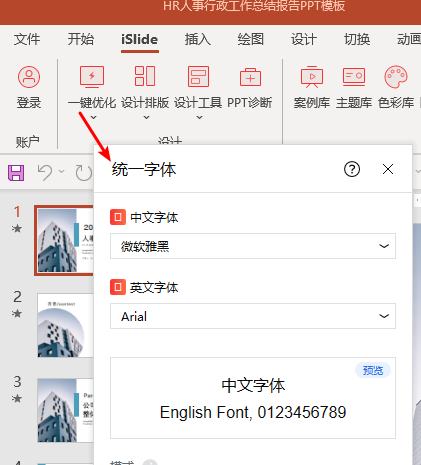Switch to the 开始 ribbon tab
This screenshot has height=465, width=421.
tap(81, 39)
